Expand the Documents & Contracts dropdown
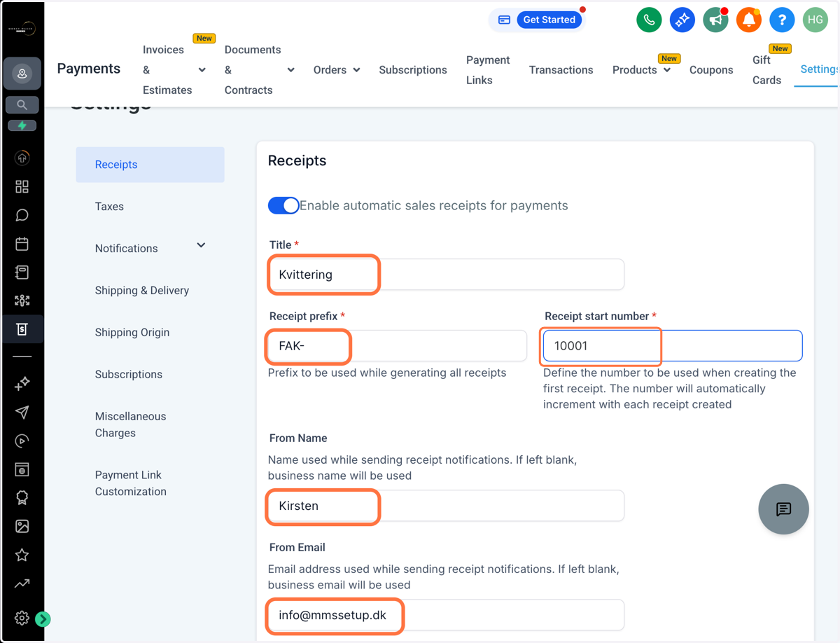This screenshot has height=643, width=840. point(290,70)
